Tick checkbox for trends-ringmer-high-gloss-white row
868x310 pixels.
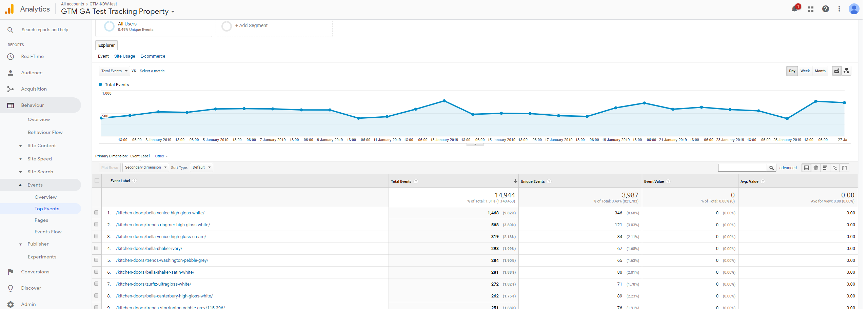[x=96, y=225]
